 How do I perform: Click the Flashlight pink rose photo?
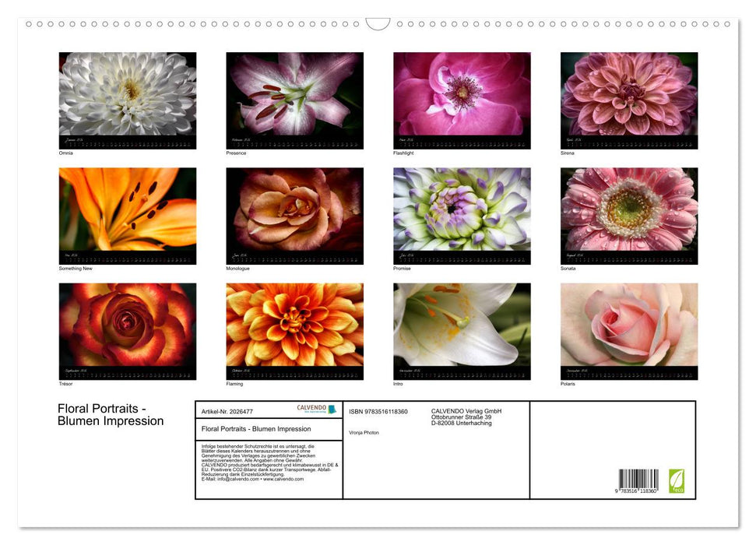[x=461, y=99]
